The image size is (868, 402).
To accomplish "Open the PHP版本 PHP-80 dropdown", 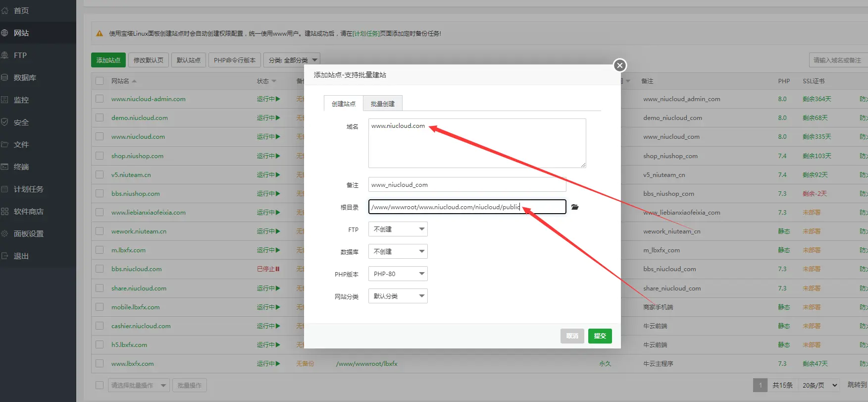I will tap(398, 274).
